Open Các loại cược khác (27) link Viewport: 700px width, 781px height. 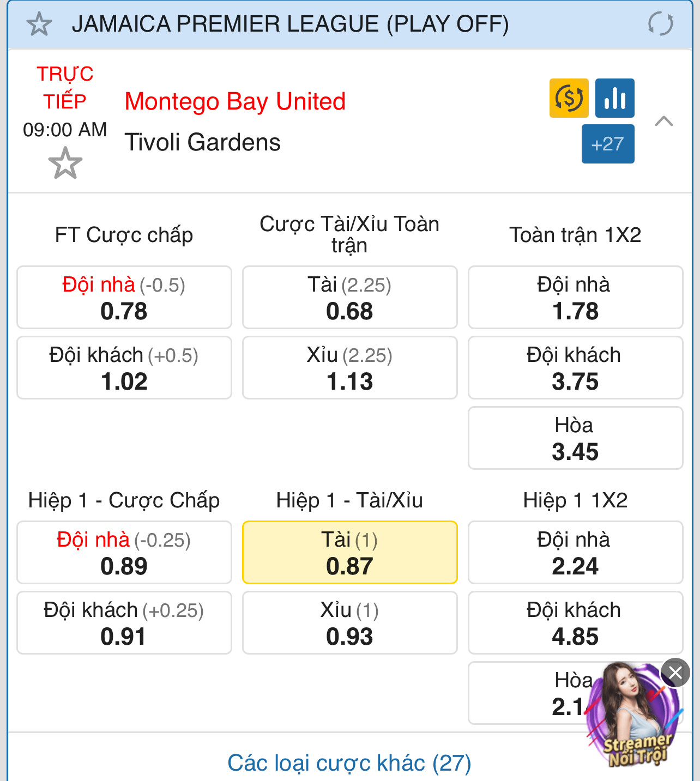click(x=349, y=763)
